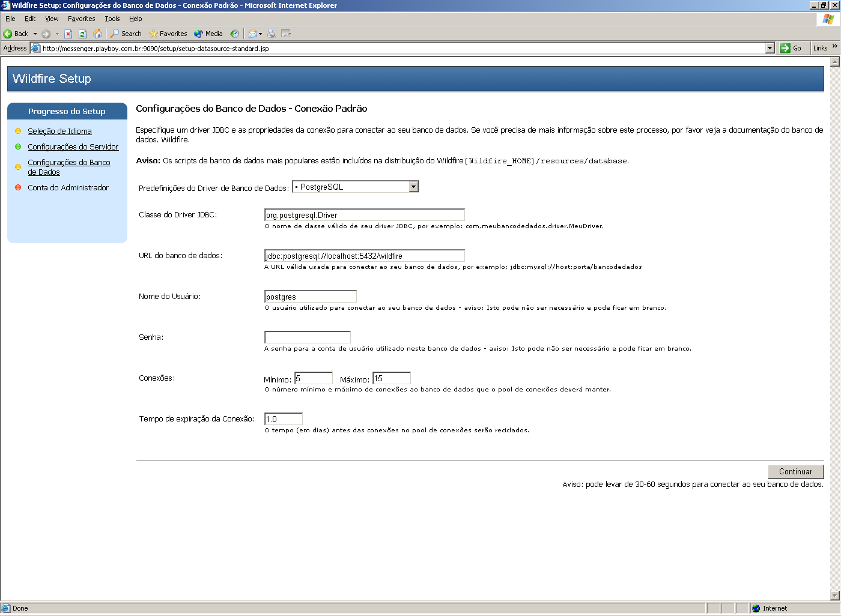
Task: Click the Tempo de expiração da Conexão field
Action: point(284,419)
